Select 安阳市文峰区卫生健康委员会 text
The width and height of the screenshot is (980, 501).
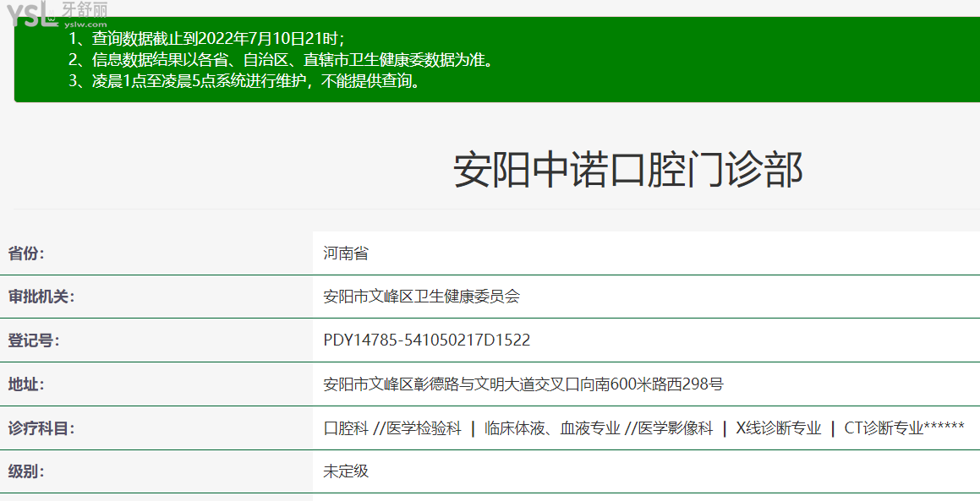point(421,297)
